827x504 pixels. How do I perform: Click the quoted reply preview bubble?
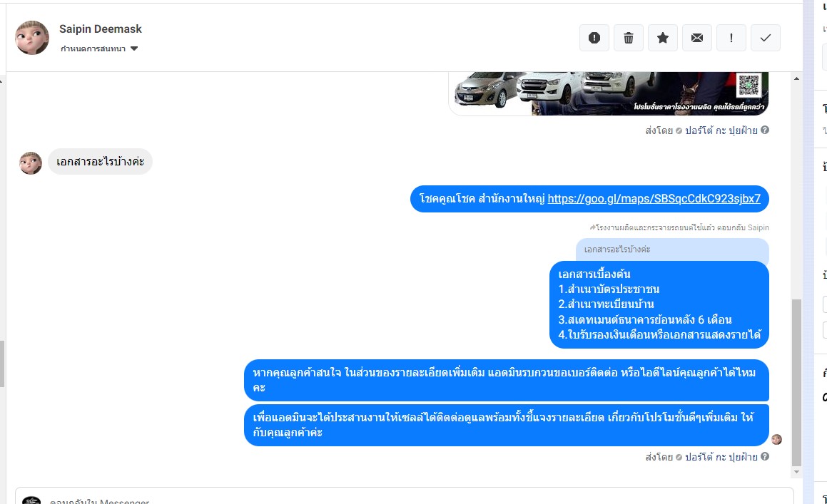[672, 250]
